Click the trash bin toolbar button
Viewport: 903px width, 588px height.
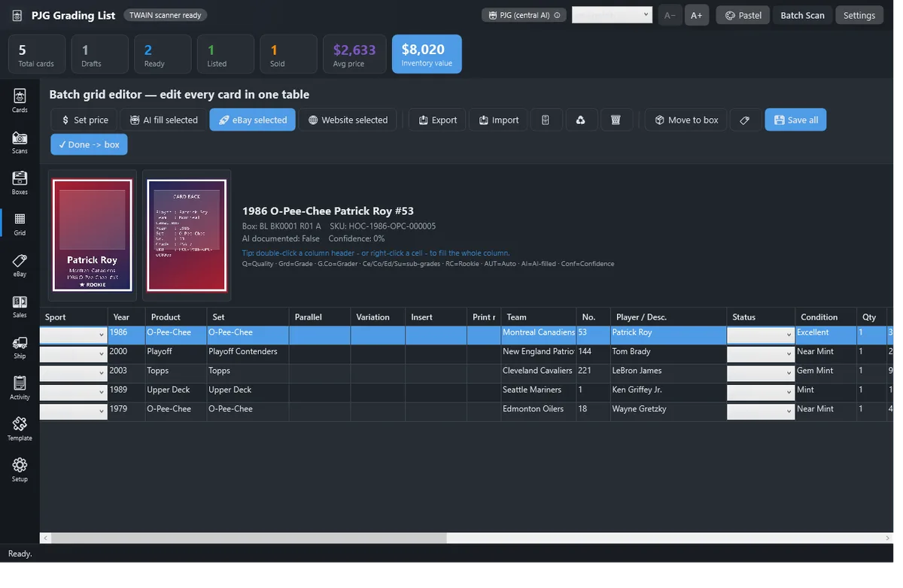(616, 120)
